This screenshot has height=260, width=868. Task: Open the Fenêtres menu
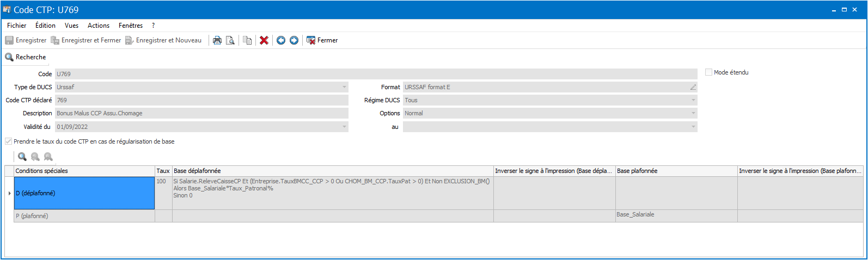pos(131,26)
